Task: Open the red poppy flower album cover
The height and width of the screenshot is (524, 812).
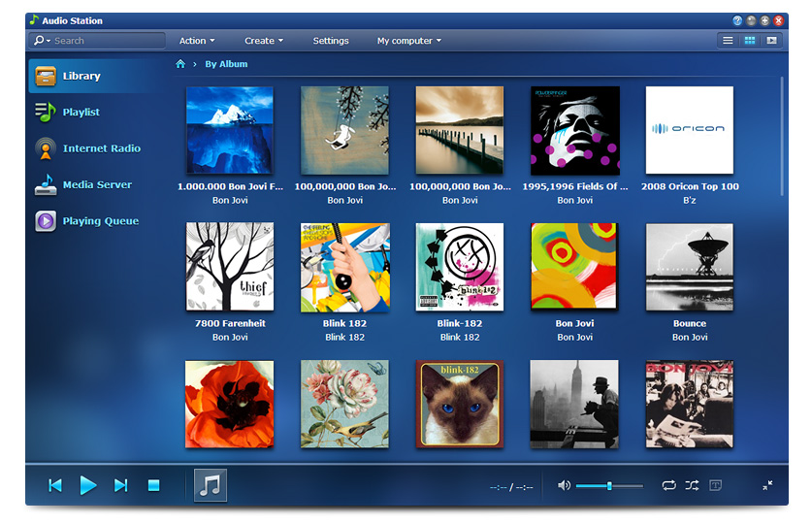Action: coord(230,404)
